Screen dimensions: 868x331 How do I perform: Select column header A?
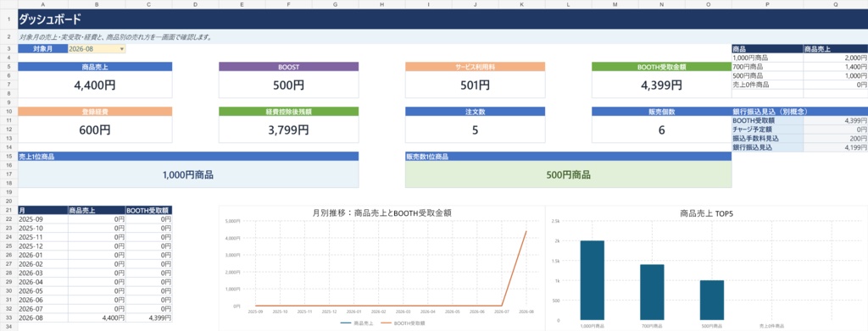pos(43,4)
